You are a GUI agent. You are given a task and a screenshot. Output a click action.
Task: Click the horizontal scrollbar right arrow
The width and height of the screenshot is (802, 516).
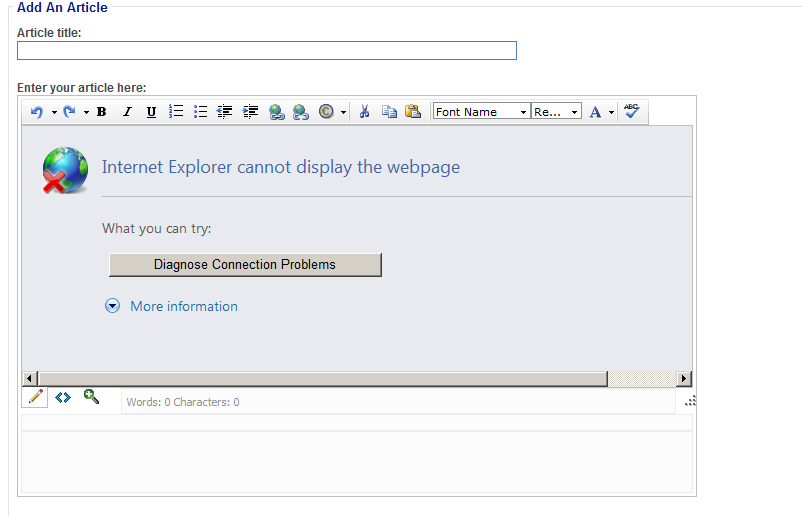(x=684, y=378)
